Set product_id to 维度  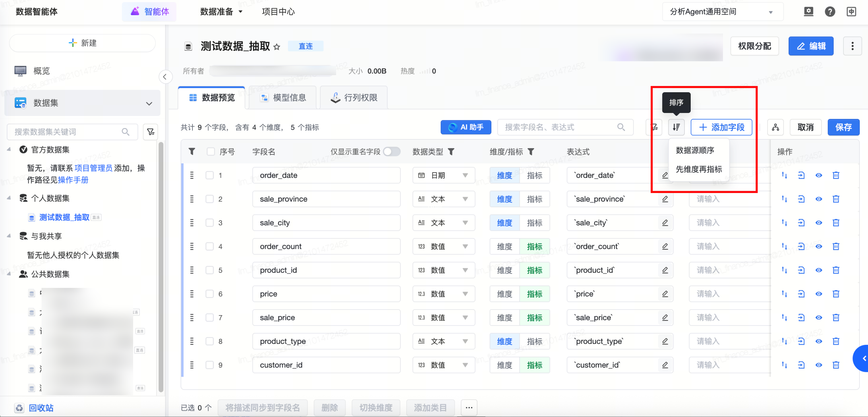pos(504,270)
